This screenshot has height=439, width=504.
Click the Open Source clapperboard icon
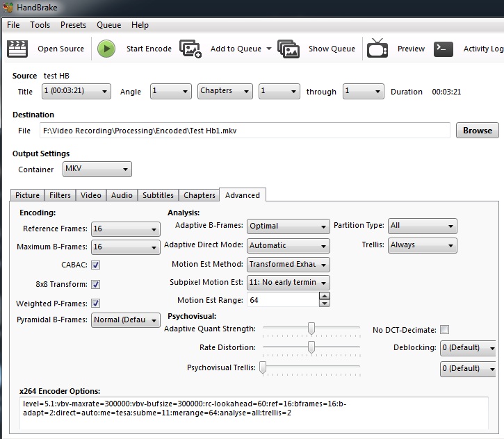click(17, 49)
